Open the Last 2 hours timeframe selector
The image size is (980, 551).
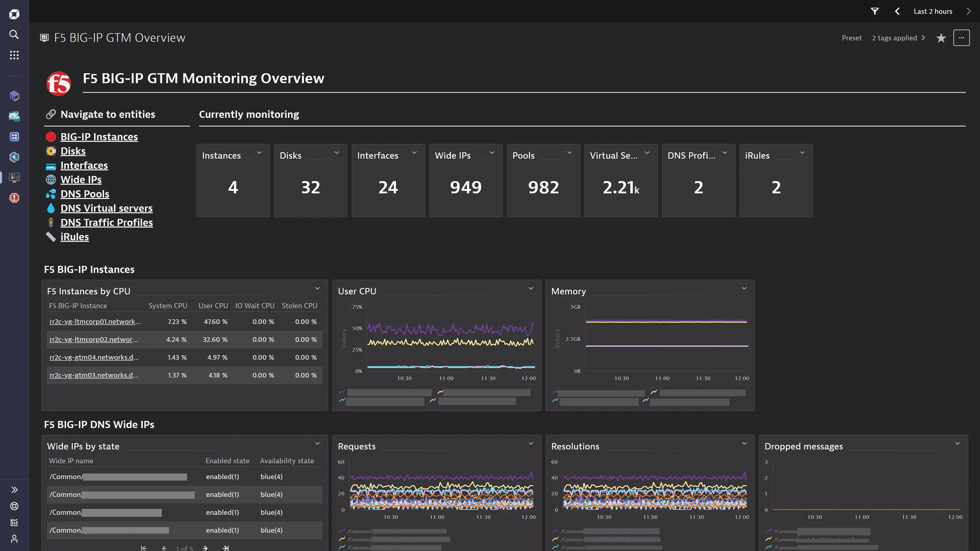click(933, 11)
